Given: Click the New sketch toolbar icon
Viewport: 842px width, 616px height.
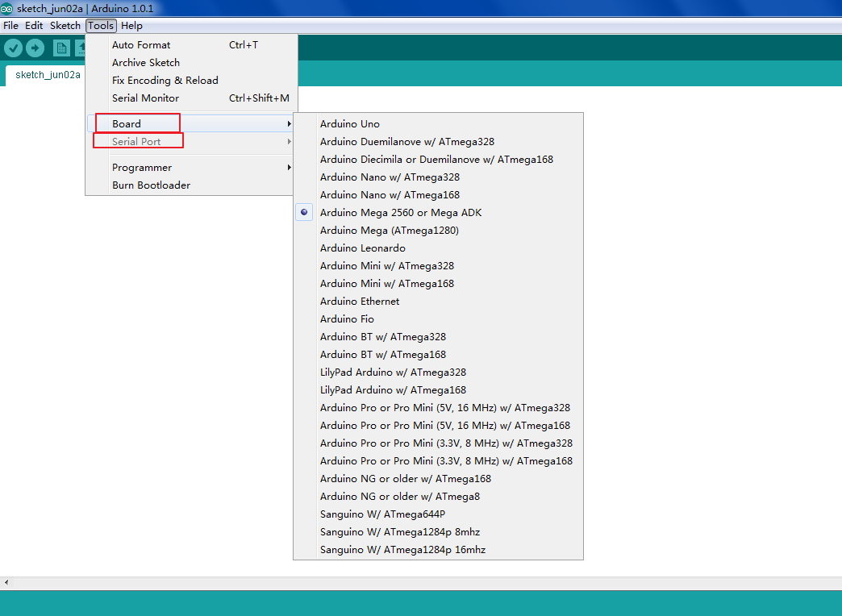Looking at the screenshot, I should [x=61, y=48].
